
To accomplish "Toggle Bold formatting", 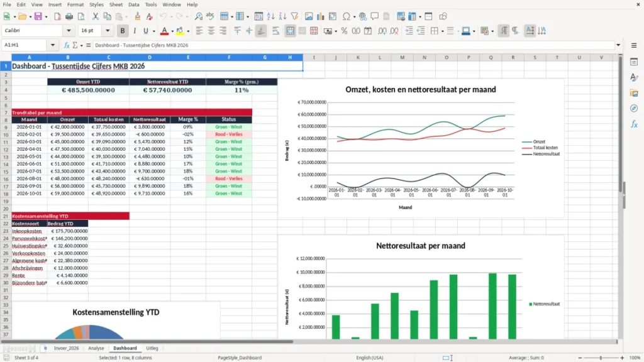I will point(123,31).
